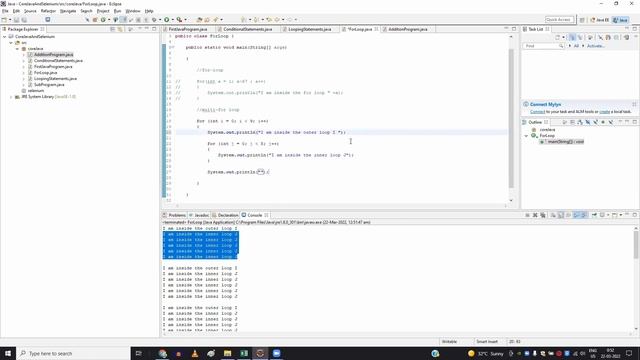Click in the Quick Access field
This screenshot has height=360, width=640.
coord(559,20)
